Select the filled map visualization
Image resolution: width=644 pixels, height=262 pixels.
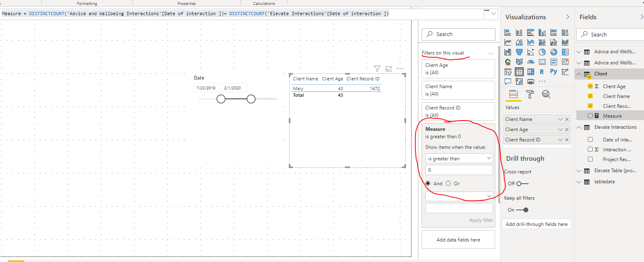click(519, 62)
